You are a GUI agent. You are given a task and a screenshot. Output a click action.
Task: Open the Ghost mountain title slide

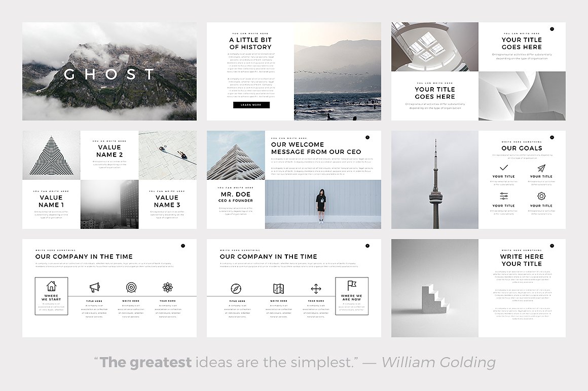click(x=109, y=71)
